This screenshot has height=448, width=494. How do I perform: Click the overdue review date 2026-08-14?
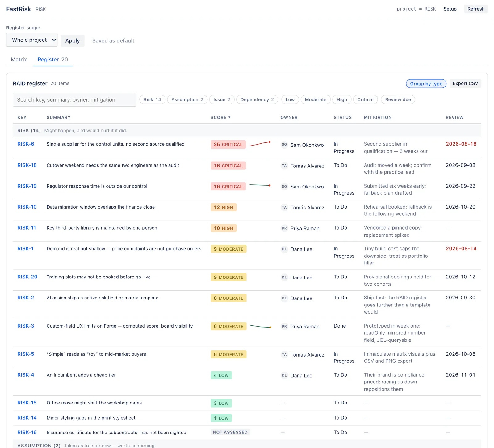coord(461,249)
